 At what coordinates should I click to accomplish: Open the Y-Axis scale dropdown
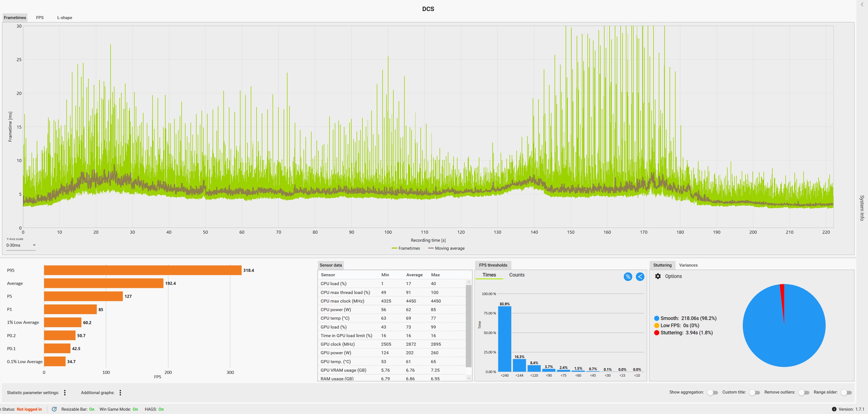[x=21, y=245]
